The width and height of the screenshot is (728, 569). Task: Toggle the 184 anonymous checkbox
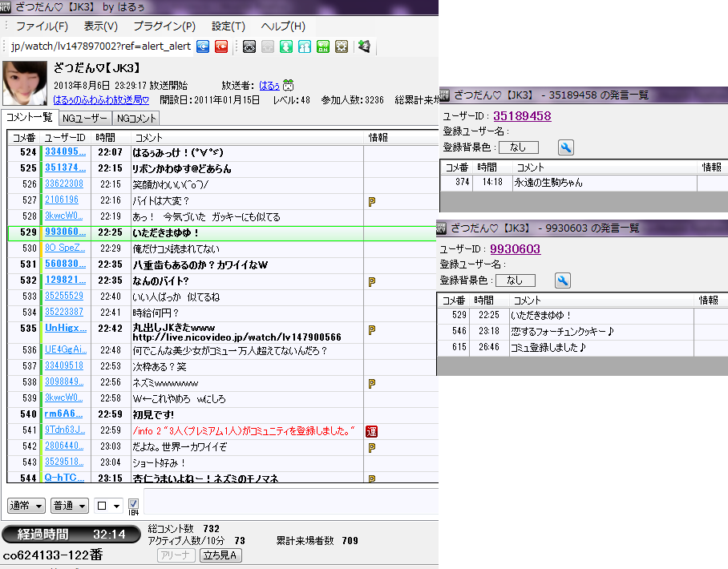(133, 503)
